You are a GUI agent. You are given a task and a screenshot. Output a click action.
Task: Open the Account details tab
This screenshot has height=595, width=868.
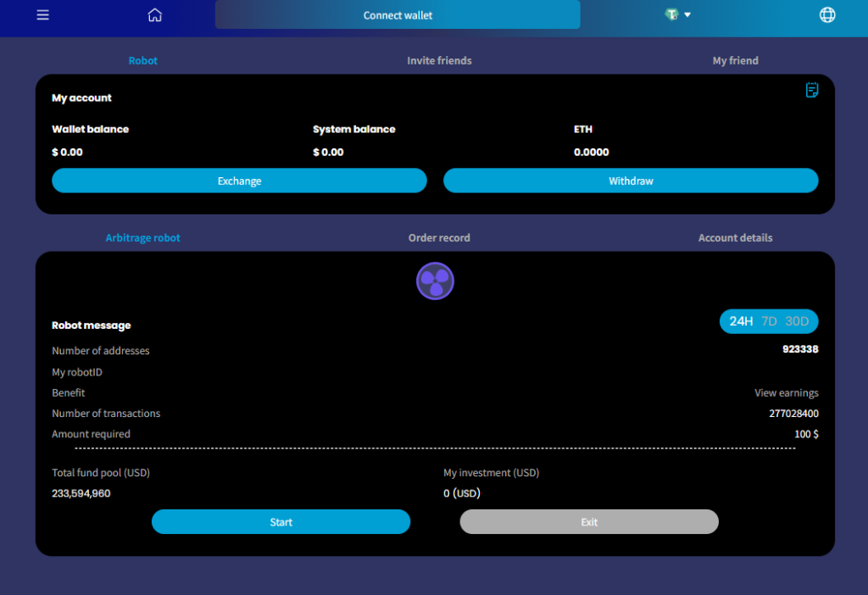(x=735, y=238)
